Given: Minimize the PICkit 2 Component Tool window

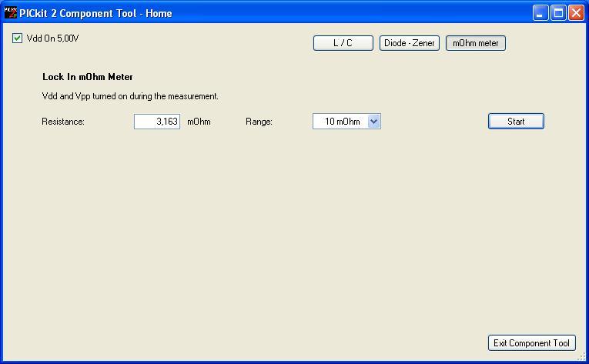Looking at the screenshot, I should click(540, 13).
